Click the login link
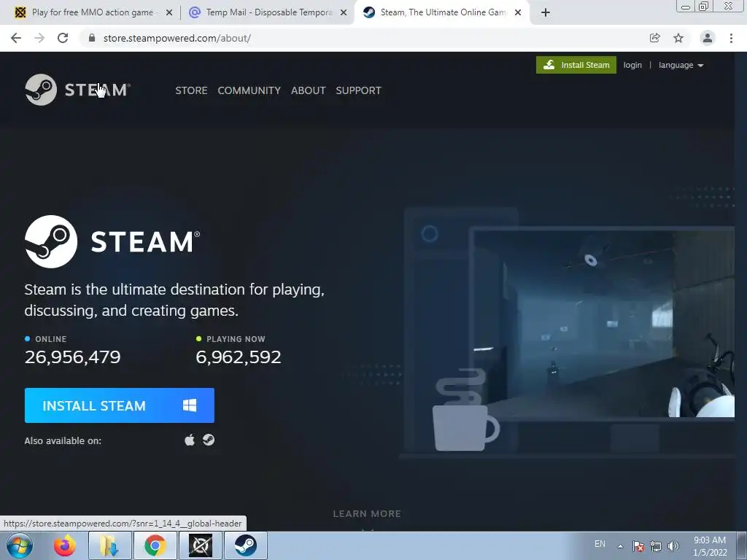Screen dimensions: 747x560 (x=632, y=65)
